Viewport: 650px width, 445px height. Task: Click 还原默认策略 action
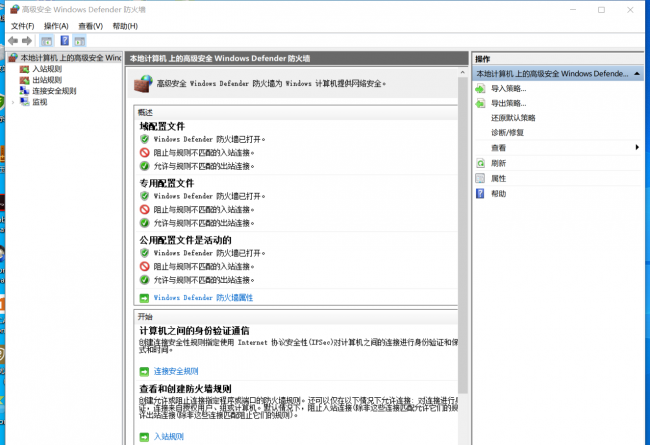point(513,118)
